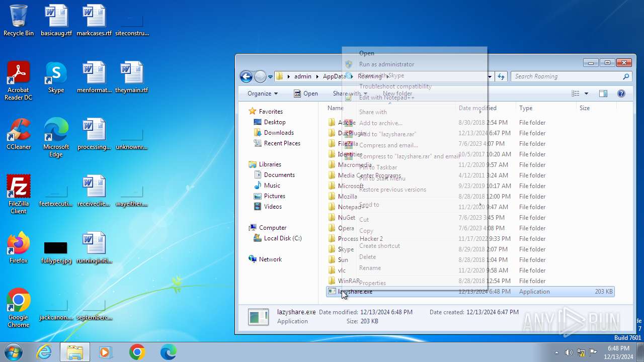Viewport: 644px width, 362px height.
Task: Launch FileZilla Client shortcut
Action: 19,194
